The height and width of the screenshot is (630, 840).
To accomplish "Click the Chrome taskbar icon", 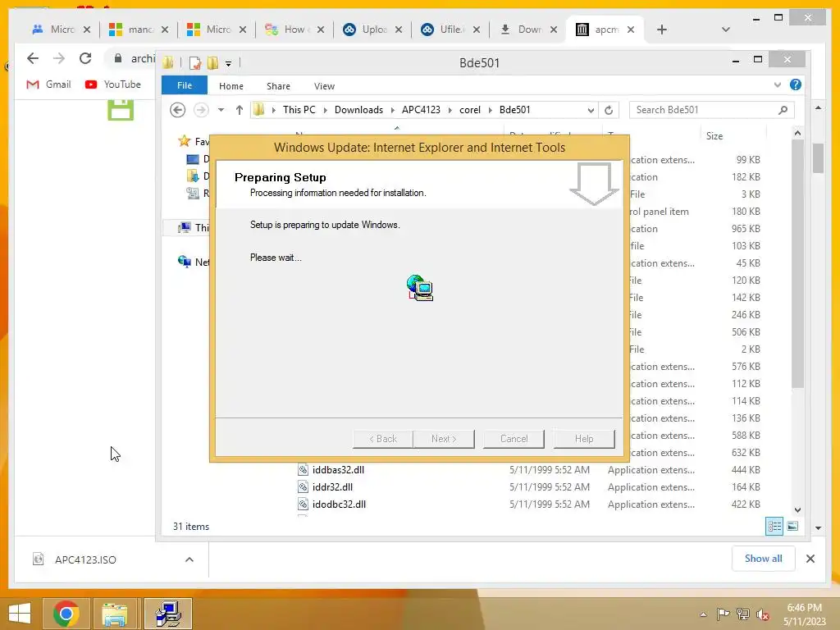I will click(66, 614).
